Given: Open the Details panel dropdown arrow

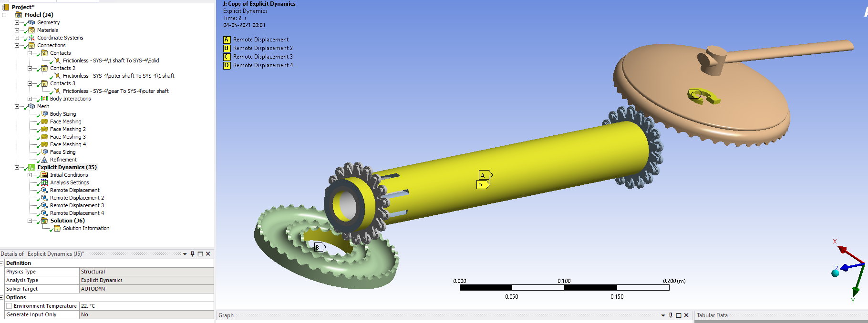Looking at the screenshot, I should tap(185, 254).
